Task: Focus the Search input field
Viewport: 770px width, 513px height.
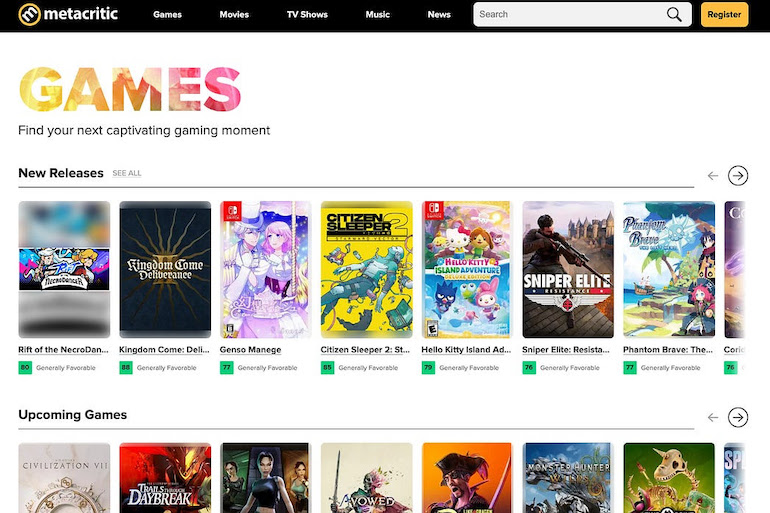Action: pyautogui.click(x=565, y=15)
